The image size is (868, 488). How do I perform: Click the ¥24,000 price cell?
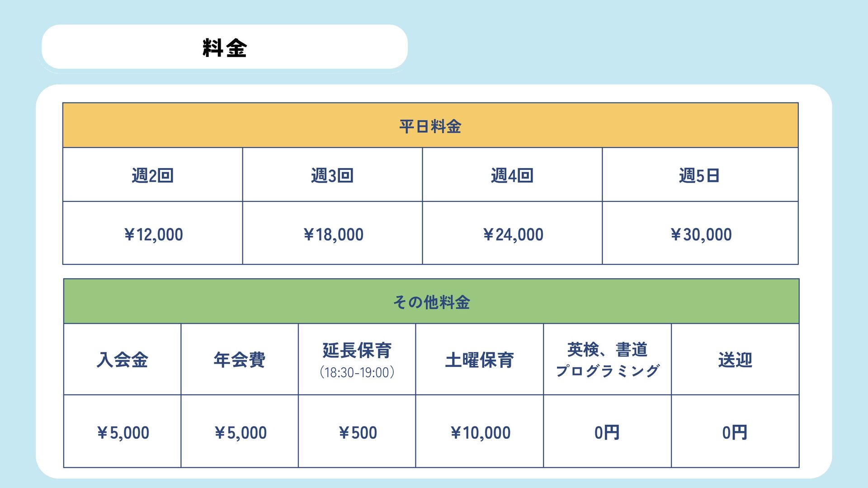click(x=513, y=234)
